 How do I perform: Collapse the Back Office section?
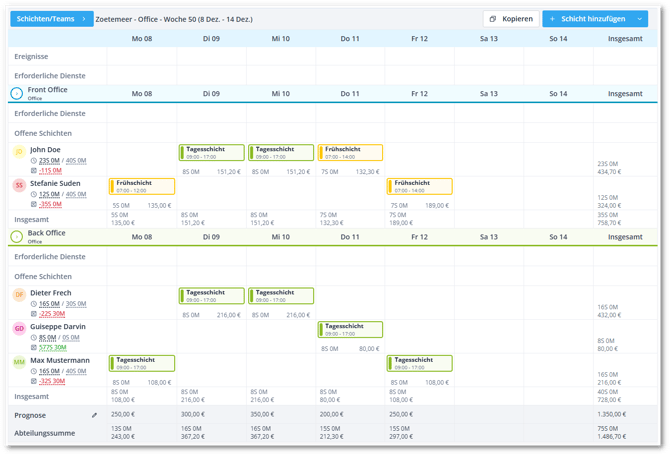coord(17,237)
